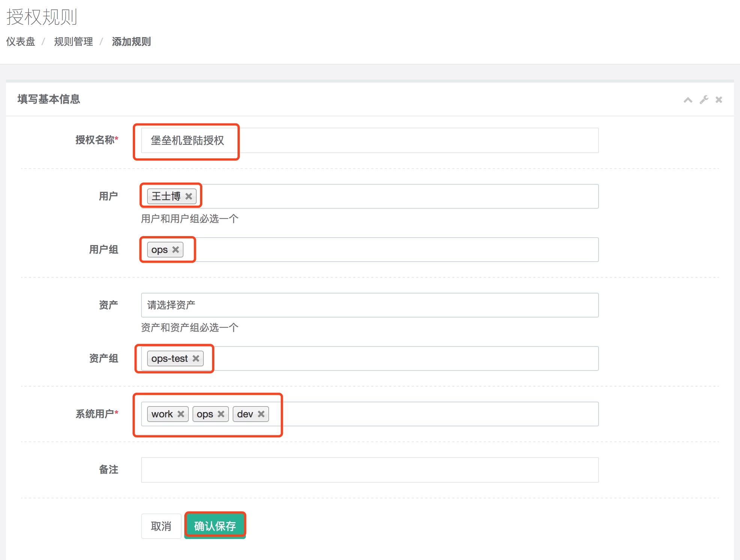
Task: Remove the ops system user tag
Action: coord(221,414)
